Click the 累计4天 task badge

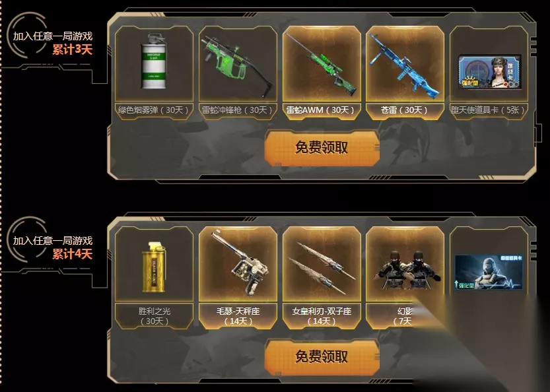pos(72,254)
